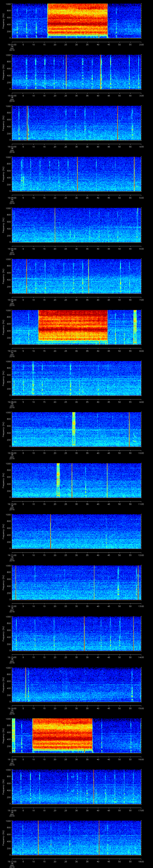This screenshot has height=868, width=153.
Task: Click the 2:00 end-time label of the first panel
Action: tap(141, 44)
